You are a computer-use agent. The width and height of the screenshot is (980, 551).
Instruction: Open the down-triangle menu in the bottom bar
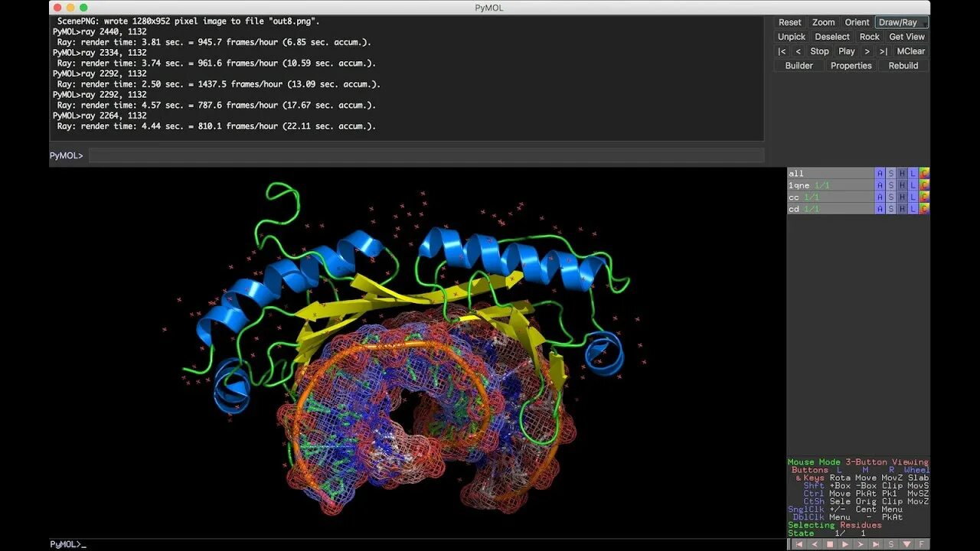[906, 544]
